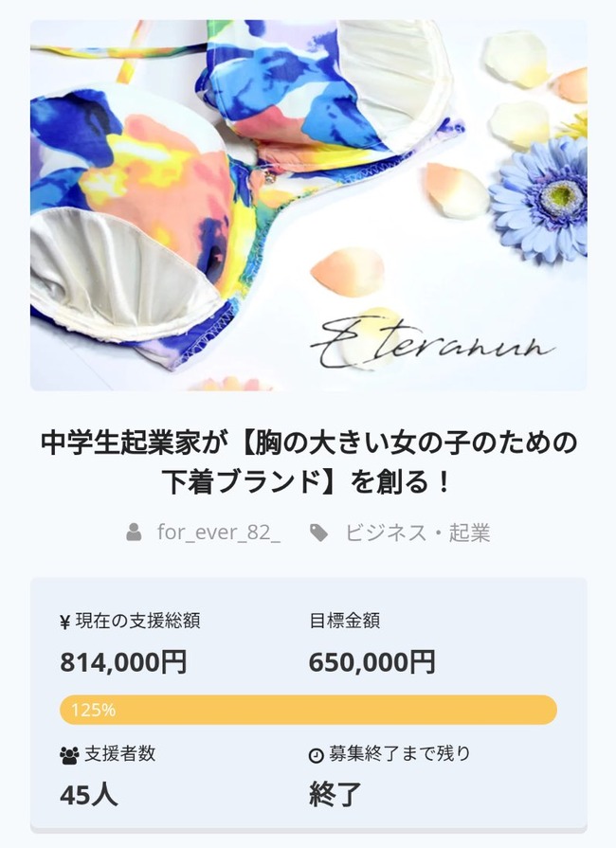Click the yellow progress indicator
Screen dimensions: 616x848
pos(308,707)
